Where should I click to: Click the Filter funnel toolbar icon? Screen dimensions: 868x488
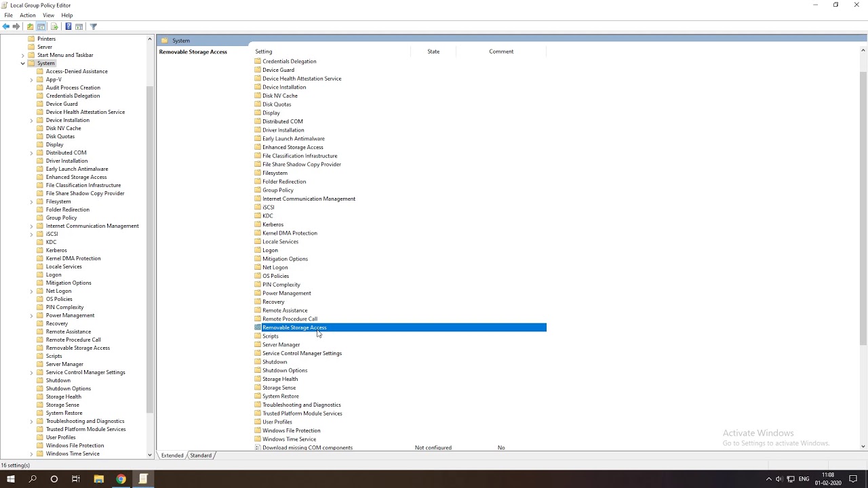[94, 26]
